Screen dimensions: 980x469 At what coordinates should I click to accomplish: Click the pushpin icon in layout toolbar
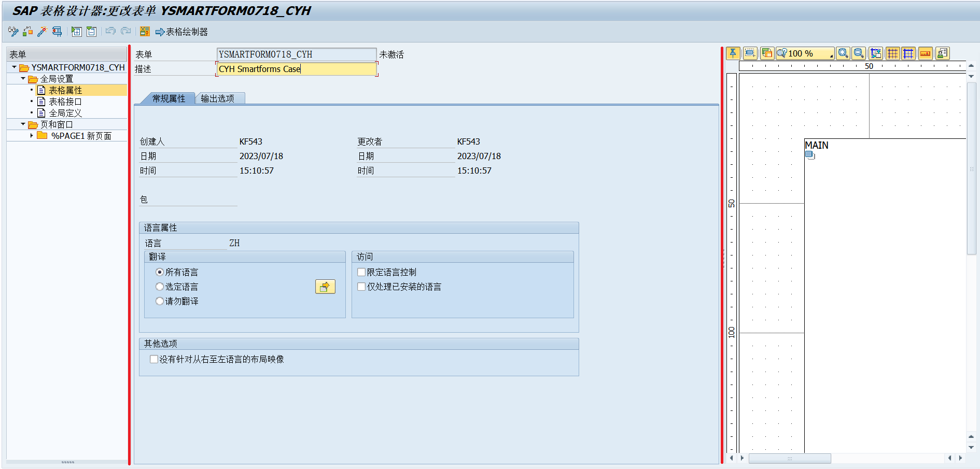733,53
